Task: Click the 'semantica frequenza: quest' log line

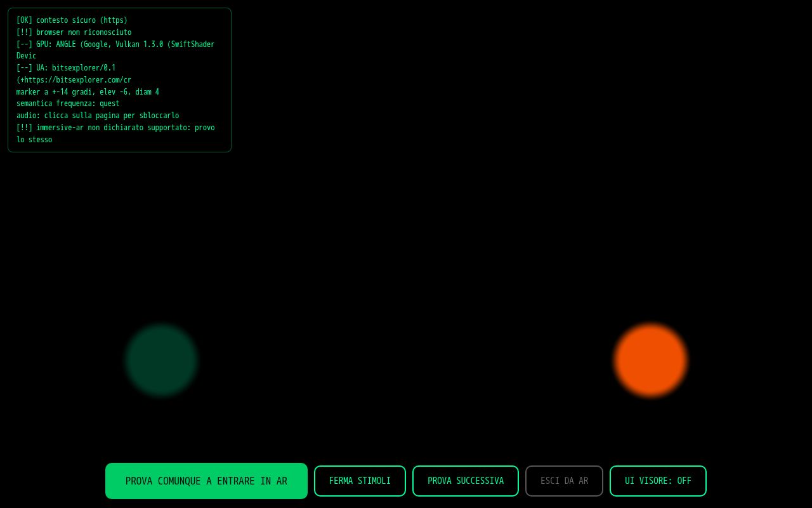Action: (68, 104)
